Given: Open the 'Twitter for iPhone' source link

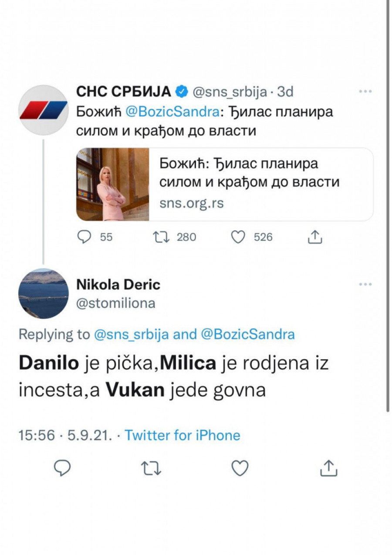Looking at the screenshot, I should 182,435.
